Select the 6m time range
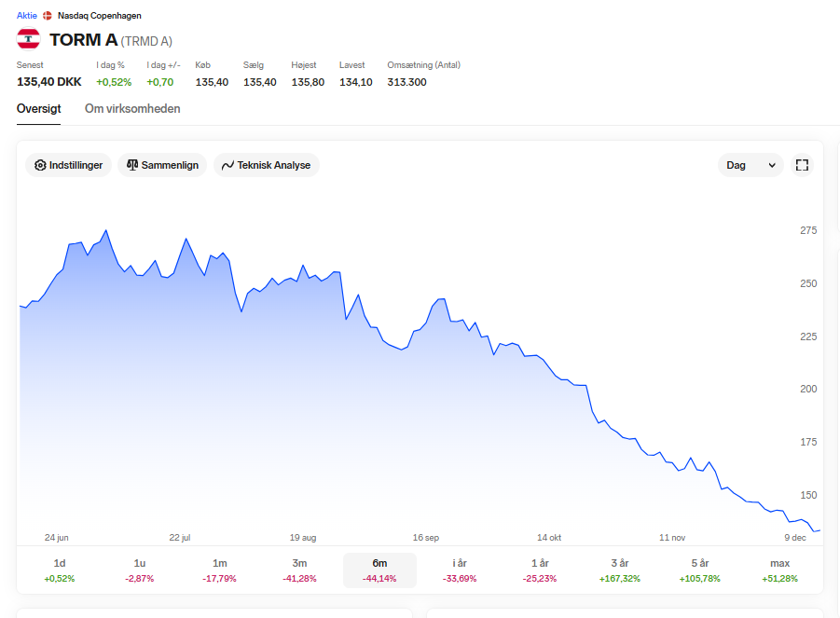 coord(379,570)
